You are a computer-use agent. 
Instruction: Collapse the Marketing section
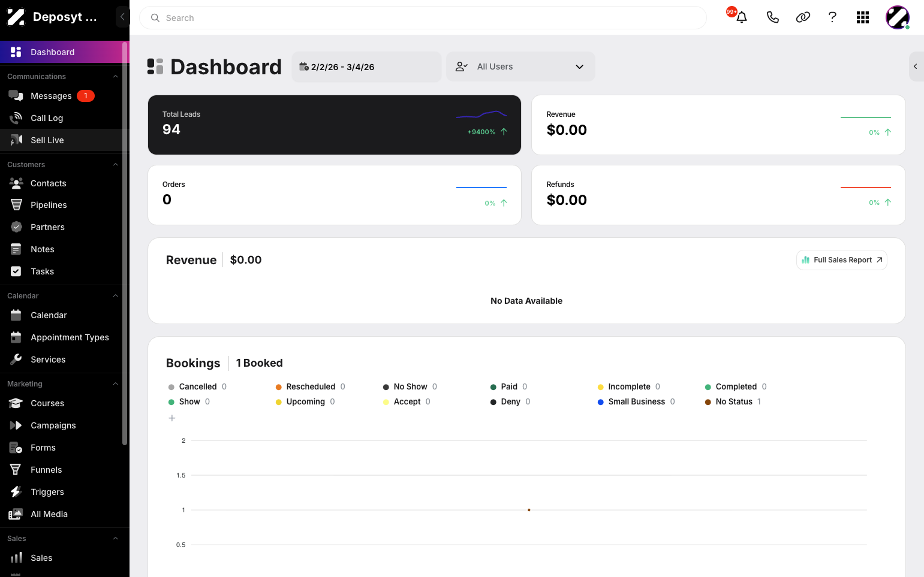click(116, 384)
